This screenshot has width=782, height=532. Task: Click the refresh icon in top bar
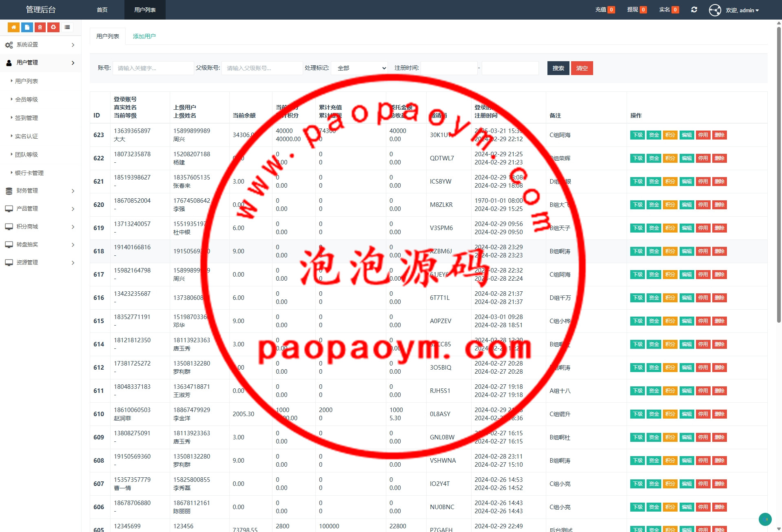pos(694,10)
